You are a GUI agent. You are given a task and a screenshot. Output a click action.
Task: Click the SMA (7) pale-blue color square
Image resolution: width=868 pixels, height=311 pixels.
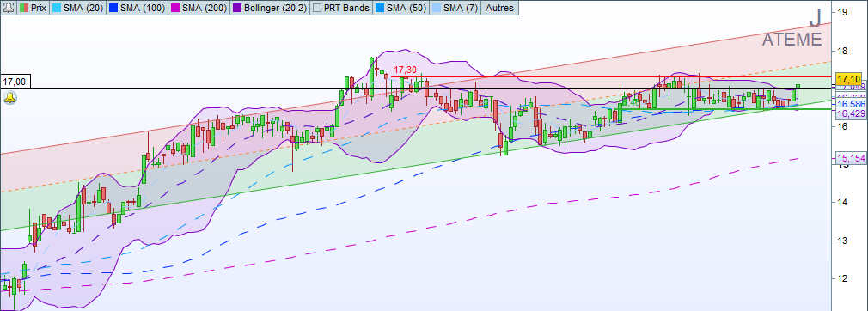pos(437,8)
